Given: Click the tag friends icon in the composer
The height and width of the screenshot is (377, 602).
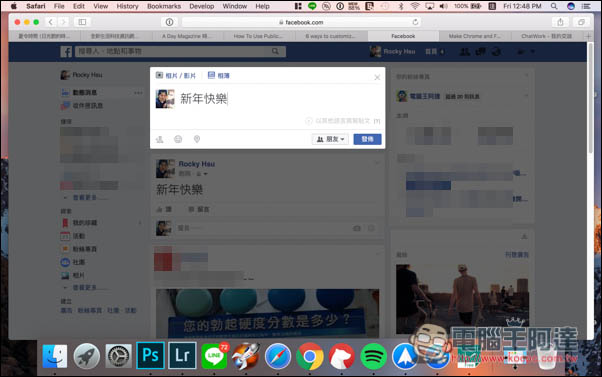Looking at the screenshot, I should (x=160, y=139).
